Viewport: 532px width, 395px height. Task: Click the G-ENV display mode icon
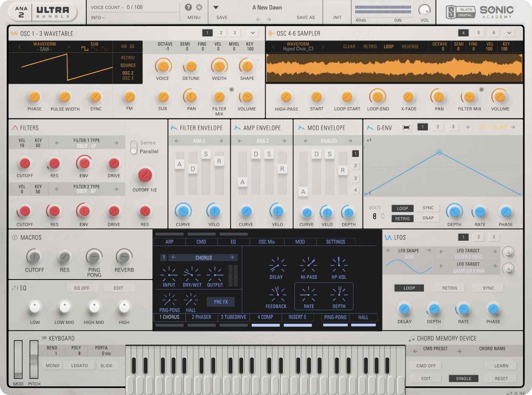406,127
